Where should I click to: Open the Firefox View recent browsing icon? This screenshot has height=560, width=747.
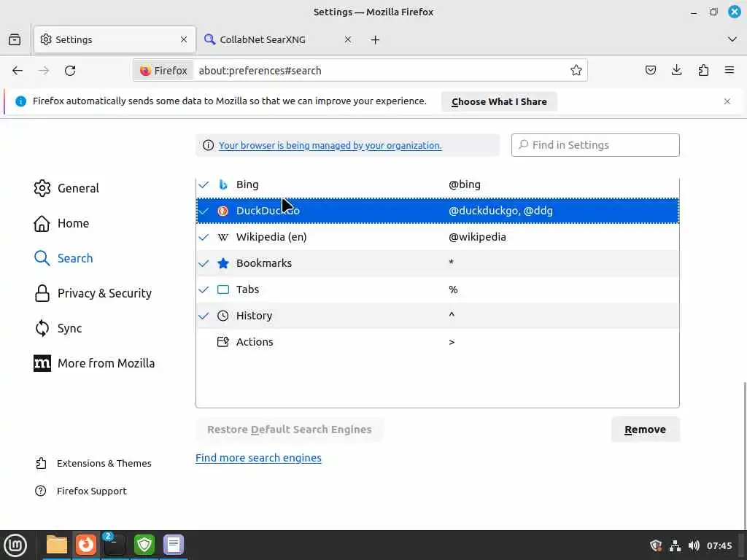[15, 39]
